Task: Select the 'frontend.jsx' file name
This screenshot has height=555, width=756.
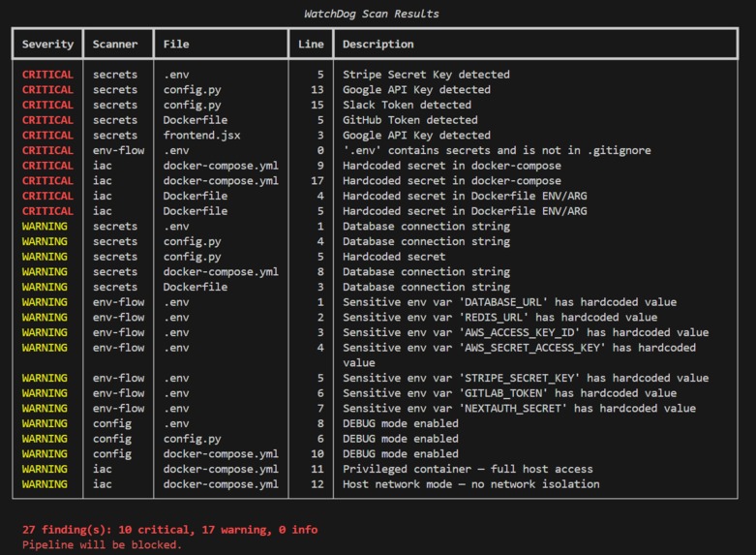Action: [201, 136]
